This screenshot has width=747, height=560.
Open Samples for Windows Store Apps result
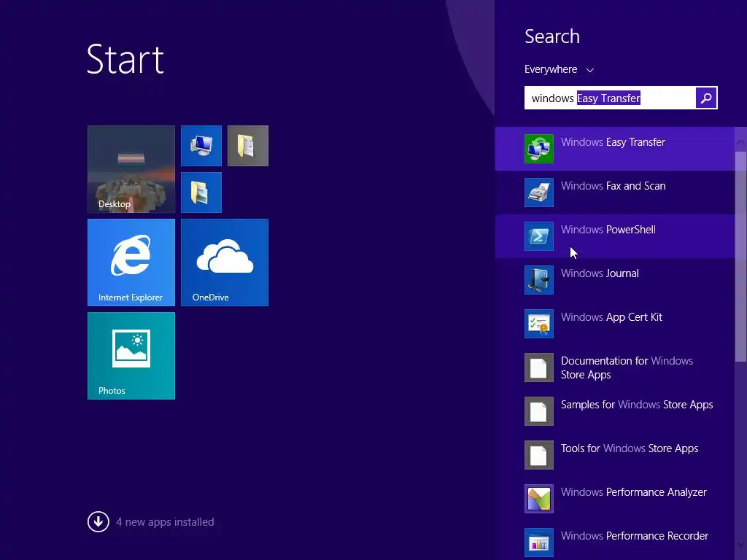pyautogui.click(x=614, y=411)
